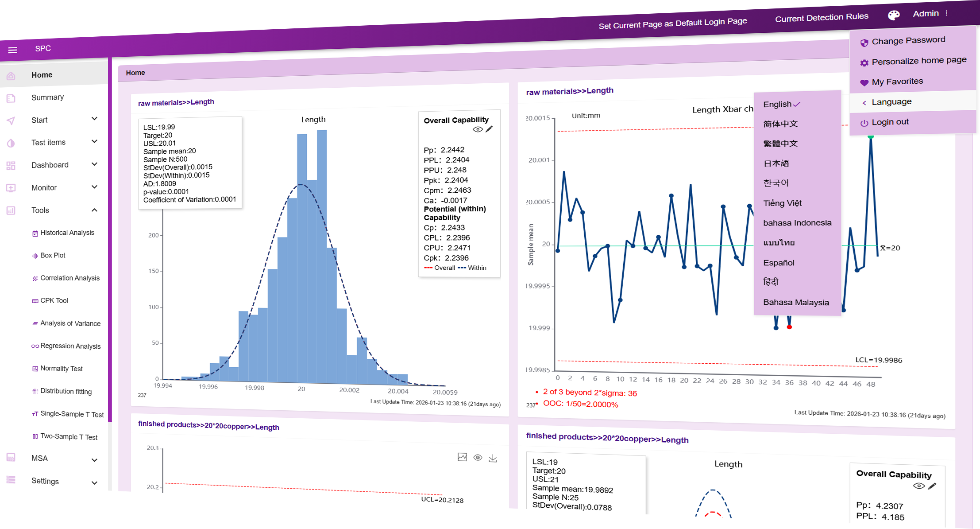Click the Summary icon in the sidebar
980x529 pixels.
11,98
